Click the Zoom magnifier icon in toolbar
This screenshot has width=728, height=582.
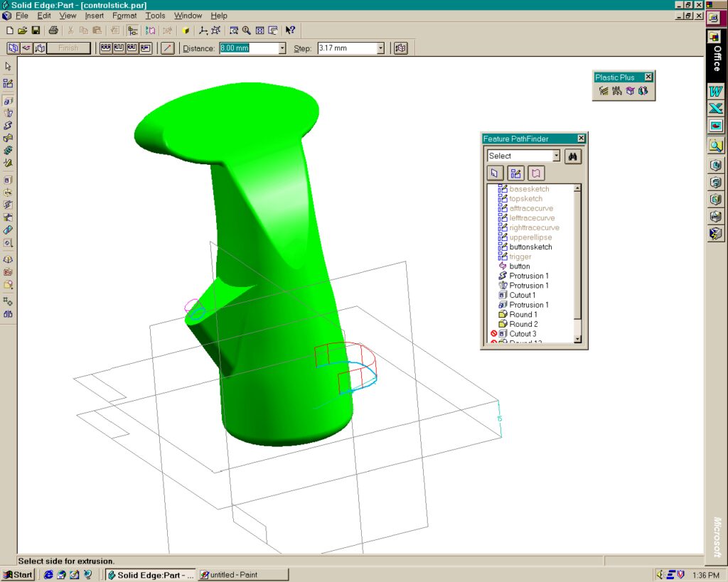coord(247,31)
